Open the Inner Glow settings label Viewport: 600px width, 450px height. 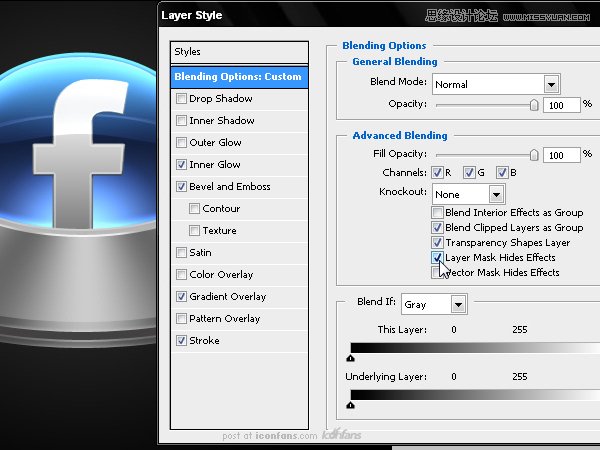215,165
